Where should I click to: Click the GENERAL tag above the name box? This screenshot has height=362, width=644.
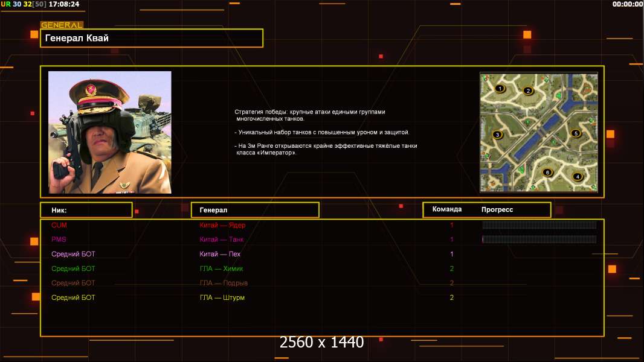(x=62, y=25)
